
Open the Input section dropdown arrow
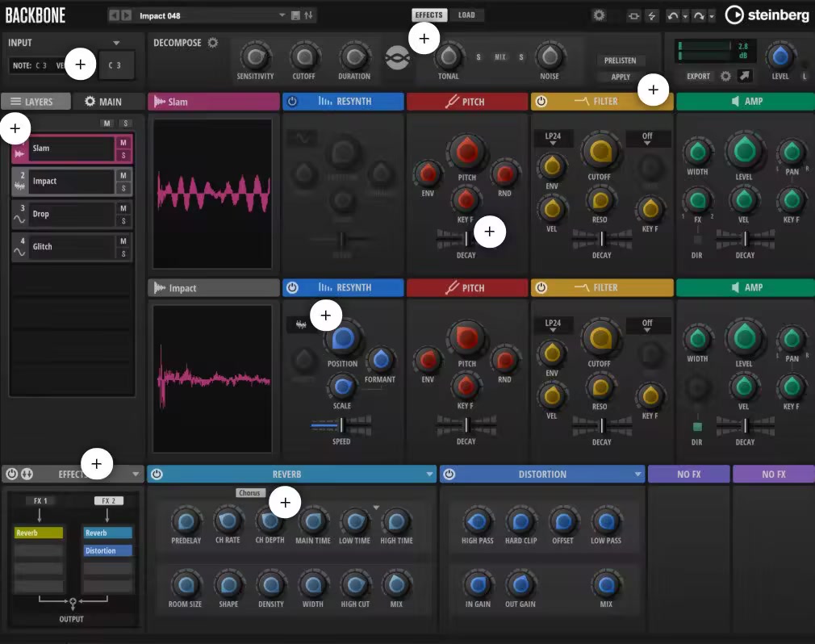point(116,43)
